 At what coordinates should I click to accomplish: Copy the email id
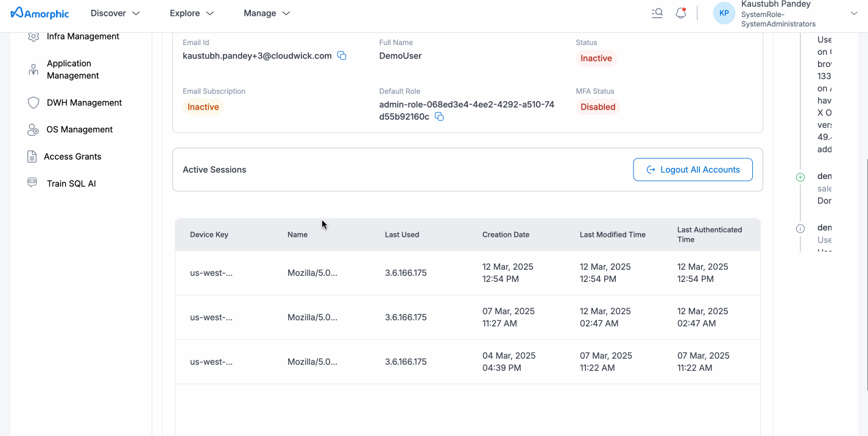(x=342, y=55)
